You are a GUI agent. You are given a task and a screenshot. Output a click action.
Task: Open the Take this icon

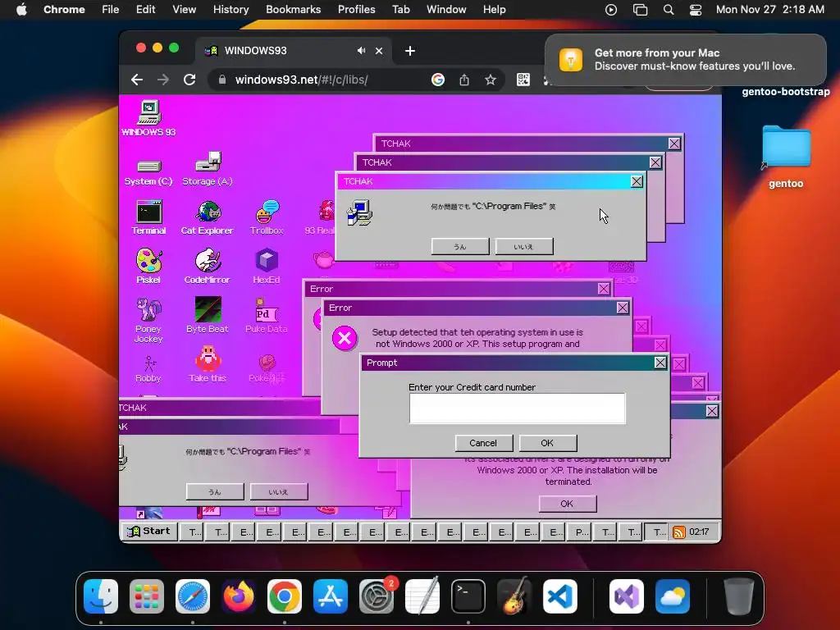208,364
